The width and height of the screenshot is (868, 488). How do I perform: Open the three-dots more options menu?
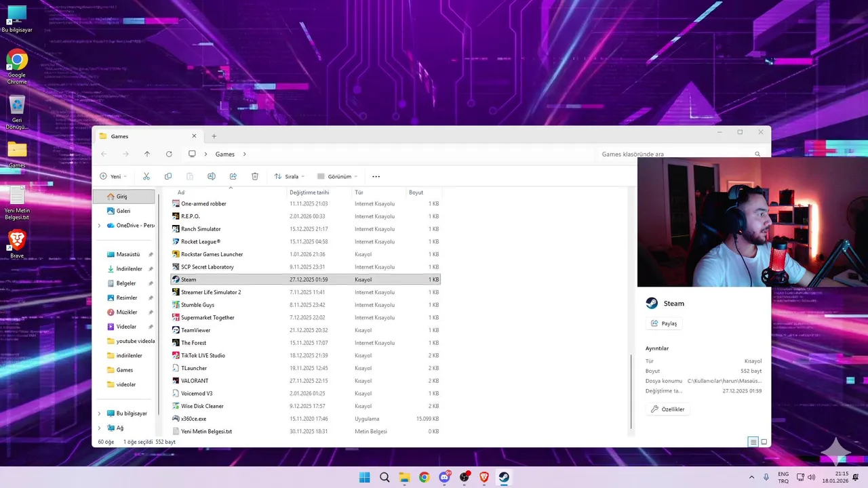click(376, 176)
